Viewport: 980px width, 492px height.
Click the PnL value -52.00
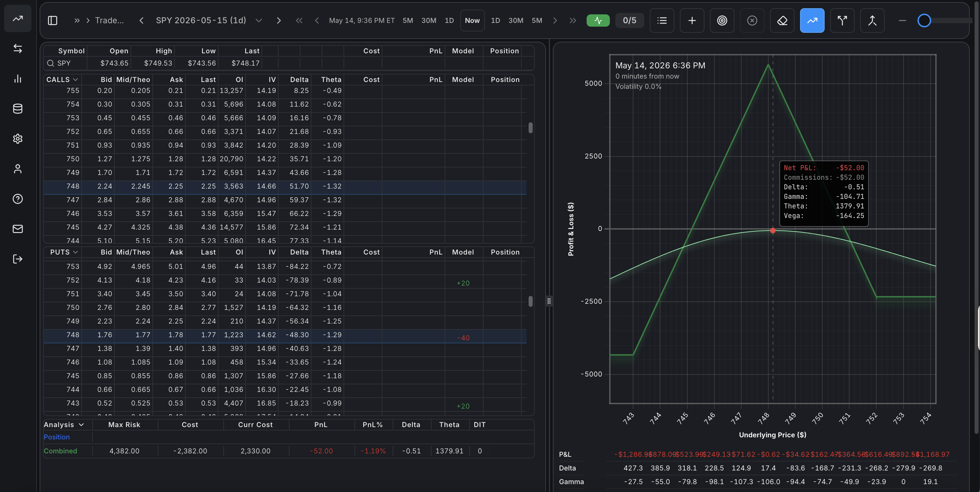(321, 451)
